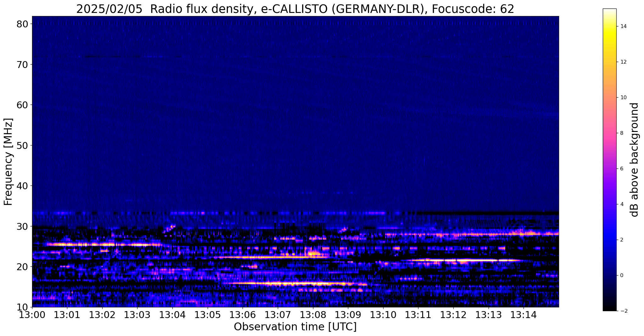644x336 pixels.
Task: Click the x-axis tick label 13:03
Action: [x=137, y=315]
